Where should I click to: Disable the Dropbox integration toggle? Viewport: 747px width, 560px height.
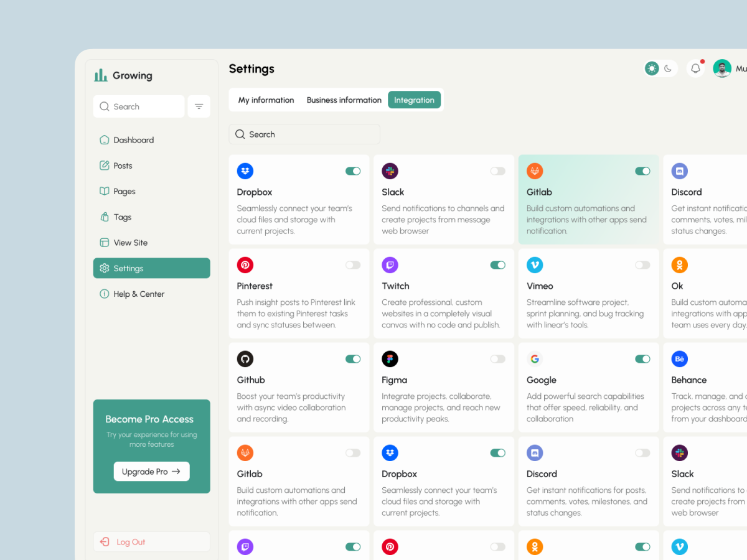353,170
